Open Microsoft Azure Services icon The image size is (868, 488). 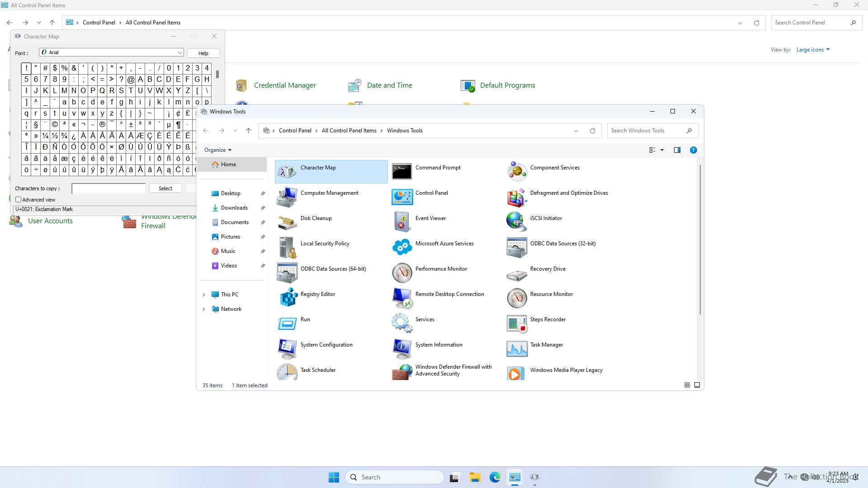tap(402, 247)
